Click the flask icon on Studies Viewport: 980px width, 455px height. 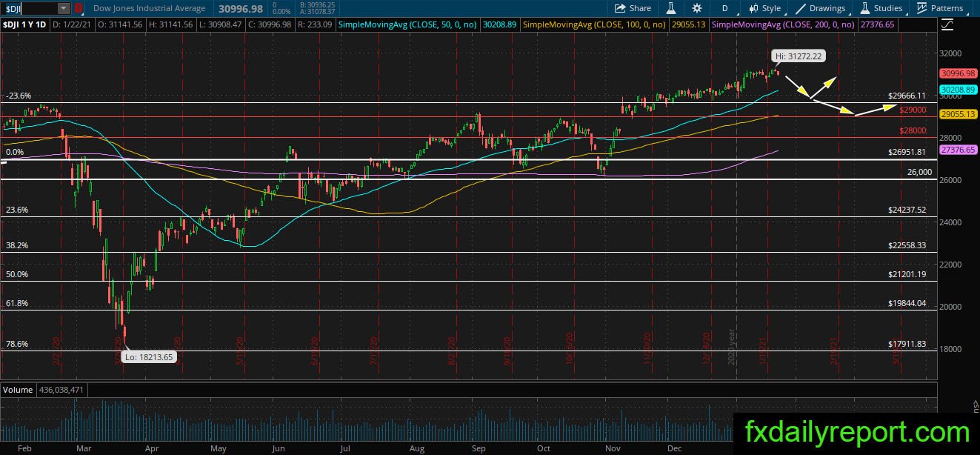(x=864, y=8)
